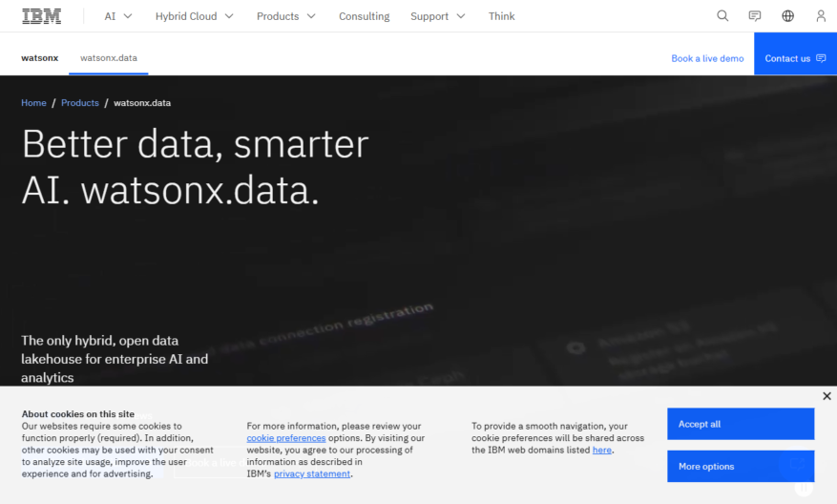Expand the Support menu
This screenshot has width=837, height=504.
pyautogui.click(x=438, y=16)
